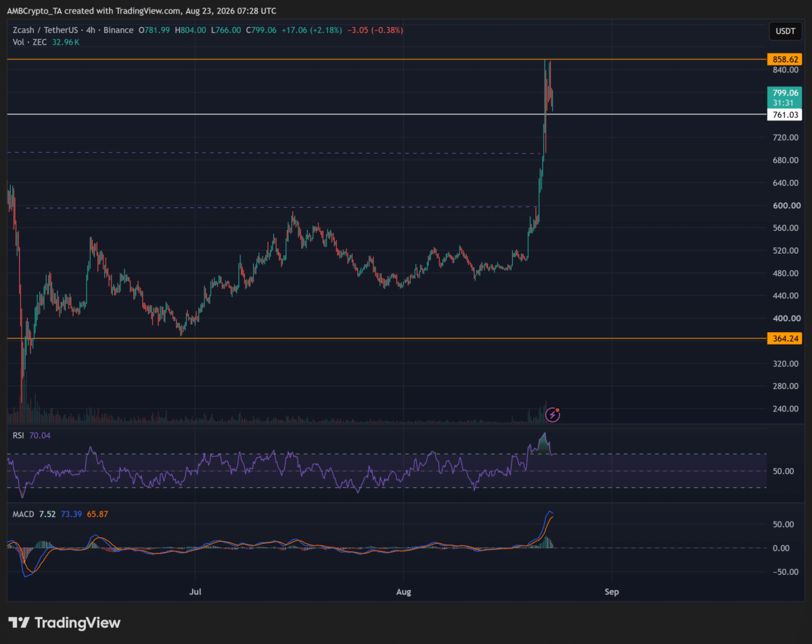This screenshot has height=644, width=812.
Task: Click the 400.00 price axis label
Action: coord(786,319)
